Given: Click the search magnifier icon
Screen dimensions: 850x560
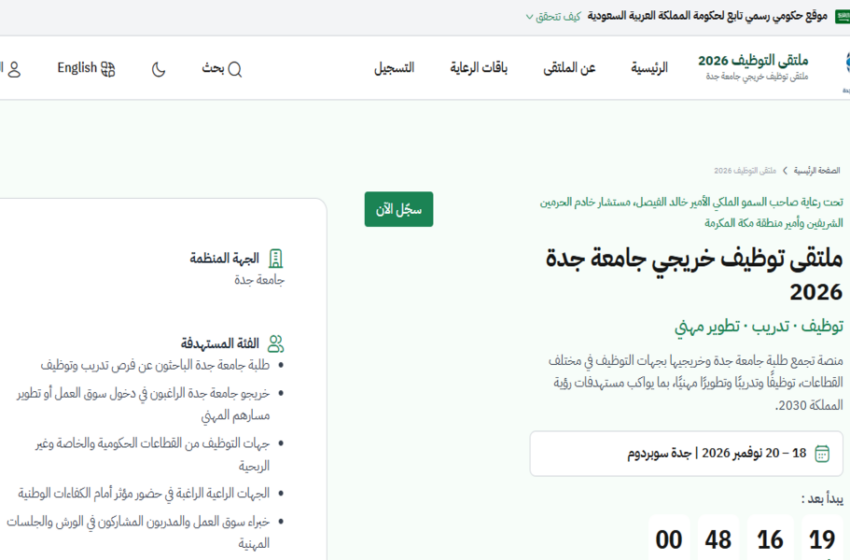Looking at the screenshot, I should (x=235, y=69).
